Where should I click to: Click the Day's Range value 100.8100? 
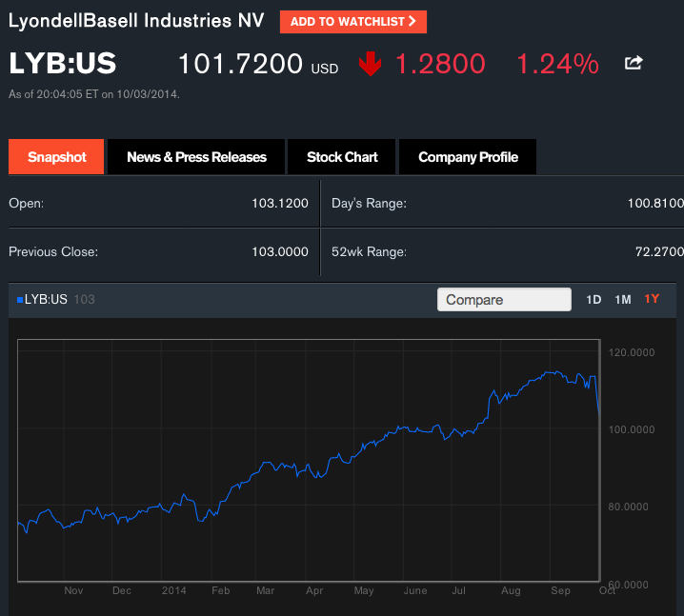[655, 203]
